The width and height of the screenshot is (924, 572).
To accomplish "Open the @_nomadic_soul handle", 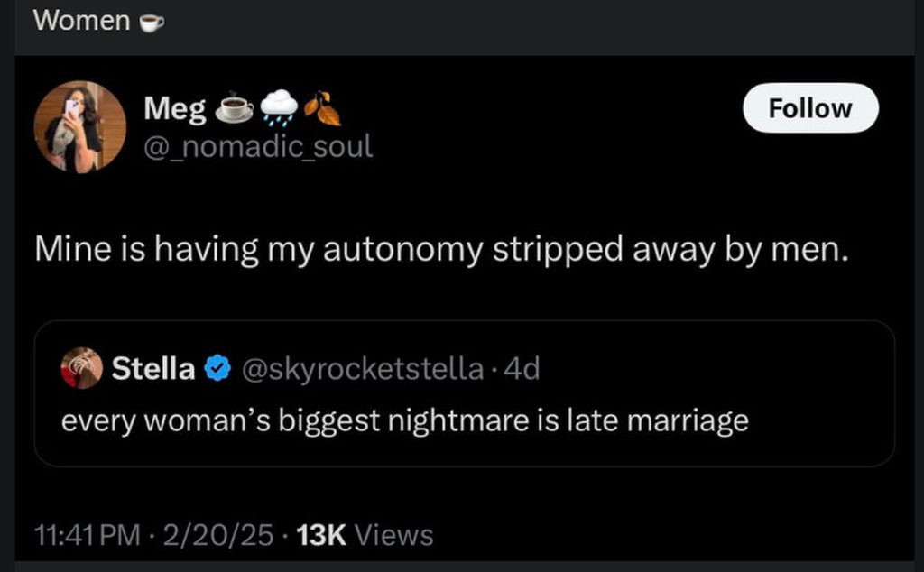I will point(258,145).
